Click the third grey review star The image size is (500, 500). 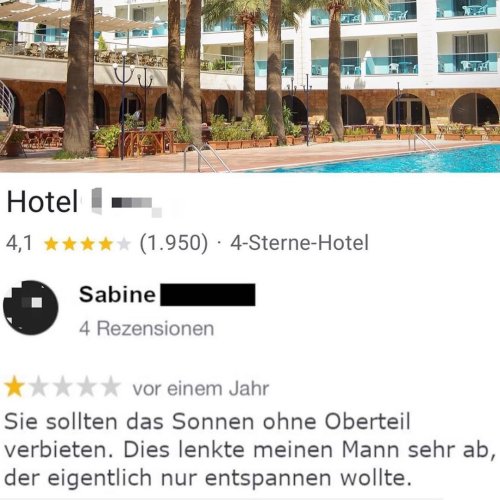pyautogui.click(x=63, y=387)
